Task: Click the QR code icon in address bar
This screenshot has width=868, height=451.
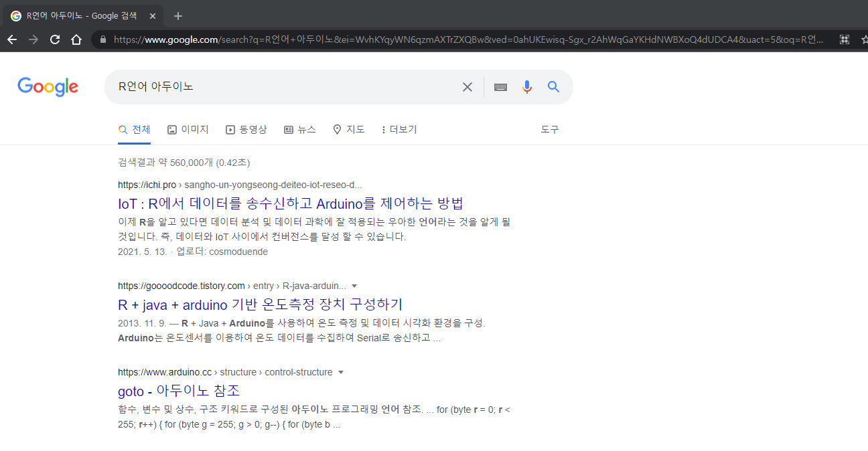Action: tap(845, 39)
